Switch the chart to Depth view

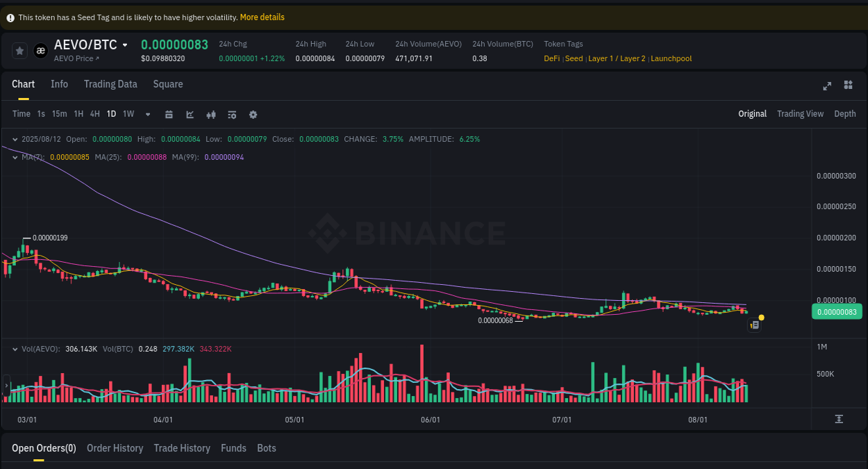[x=845, y=113]
